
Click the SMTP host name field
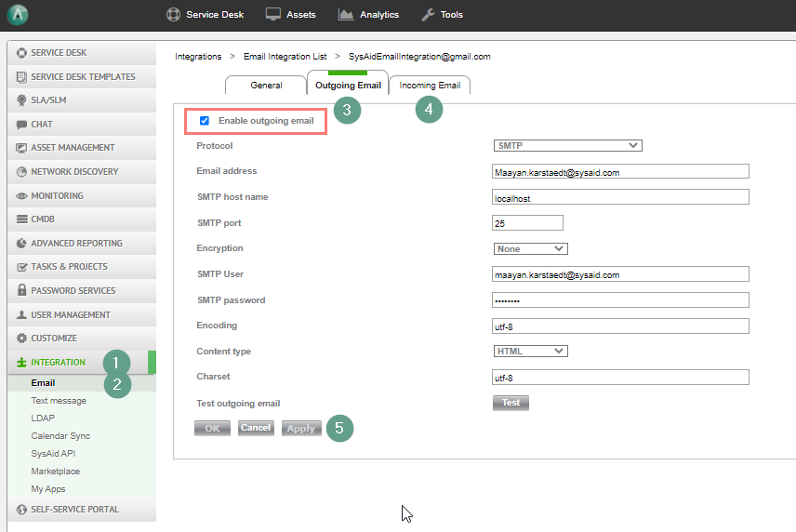click(620, 197)
